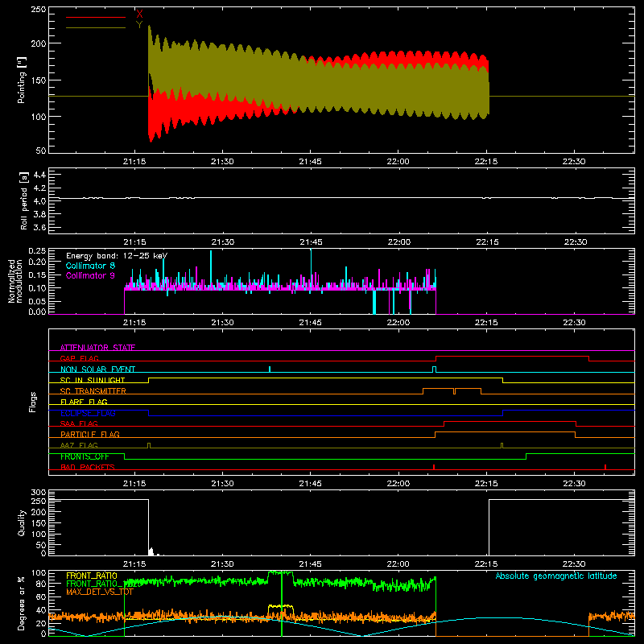Select the Y legend label in Pointing plot
Image resolution: width=644 pixels, height=644 pixels.
point(139,25)
